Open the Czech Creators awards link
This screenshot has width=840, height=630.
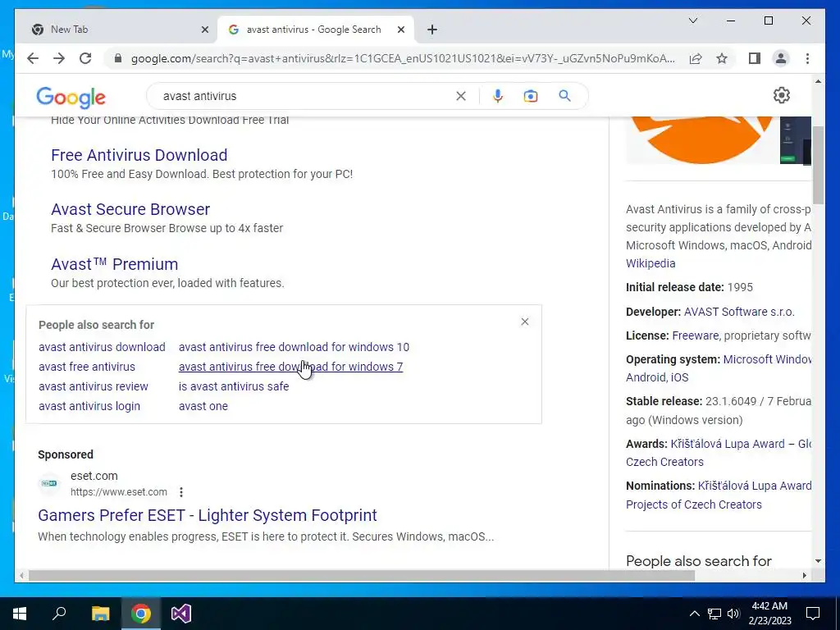point(664,462)
